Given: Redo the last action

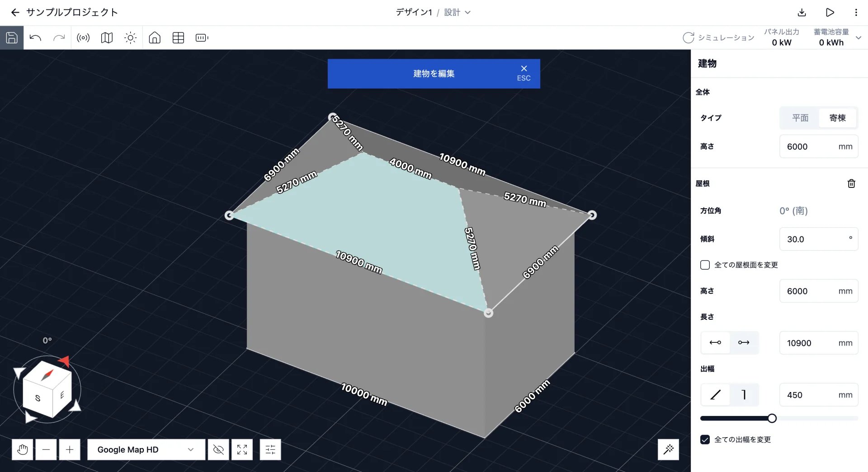Looking at the screenshot, I should (59, 37).
